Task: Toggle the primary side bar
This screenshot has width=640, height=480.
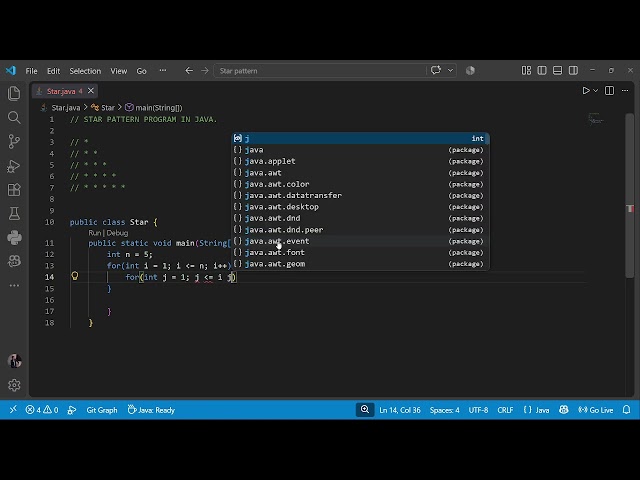Action: click(x=542, y=71)
